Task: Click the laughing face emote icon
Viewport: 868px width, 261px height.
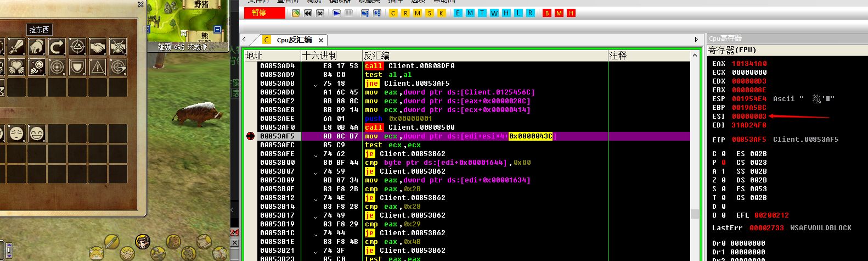Action: (x=37, y=134)
